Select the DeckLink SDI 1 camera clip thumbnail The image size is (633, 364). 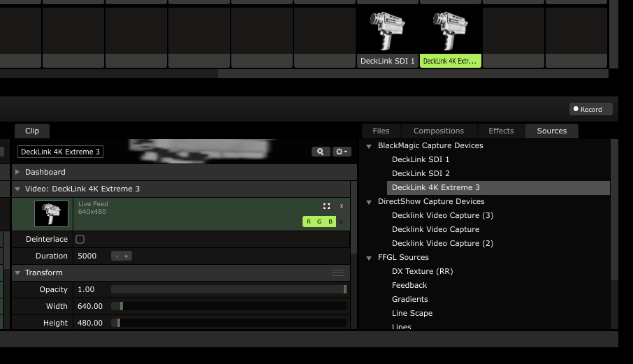388,31
